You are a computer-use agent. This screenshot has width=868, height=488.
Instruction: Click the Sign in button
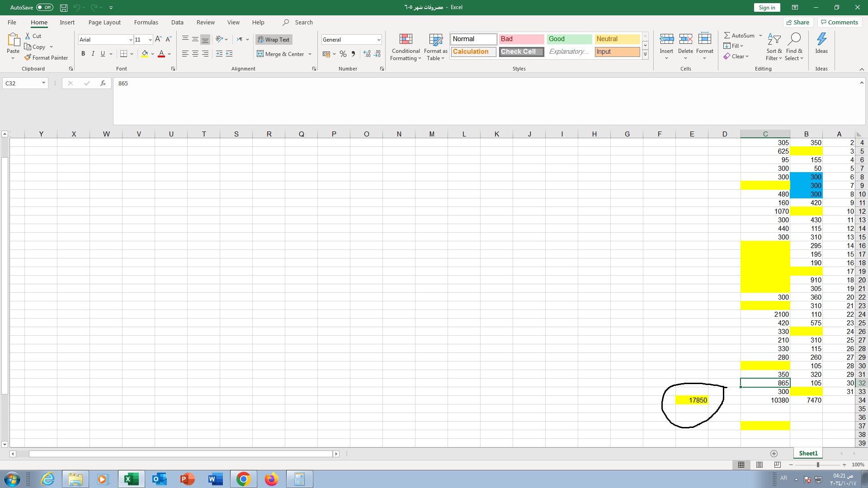[x=767, y=7]
